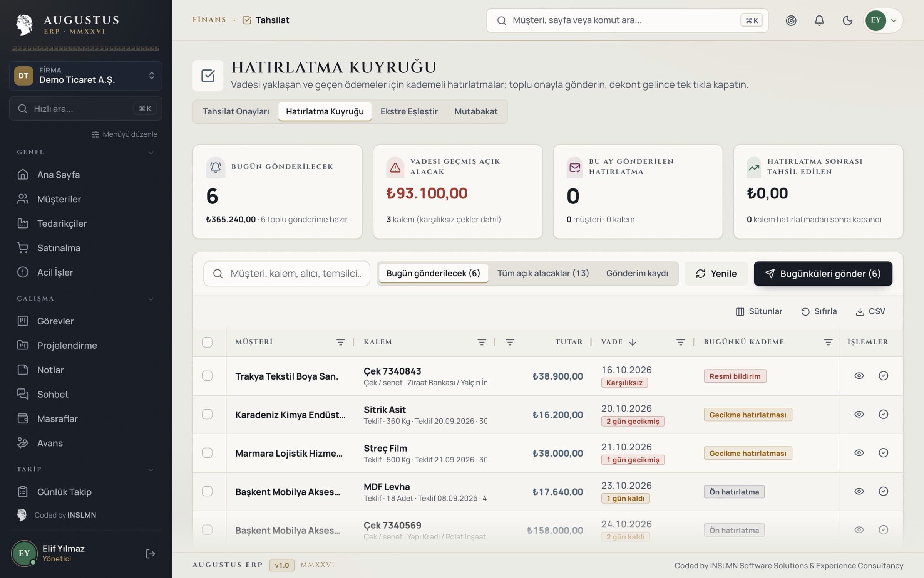
Task: Open Ana Sayfa in sidebar
Action: (x=85, y=175)
